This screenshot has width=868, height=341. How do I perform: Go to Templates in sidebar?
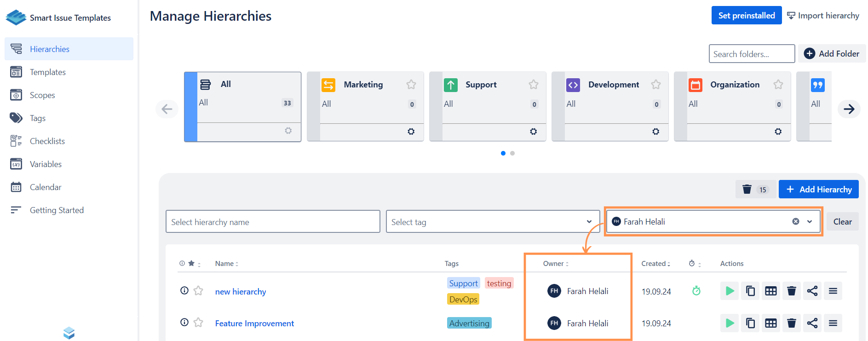point(47,72)
